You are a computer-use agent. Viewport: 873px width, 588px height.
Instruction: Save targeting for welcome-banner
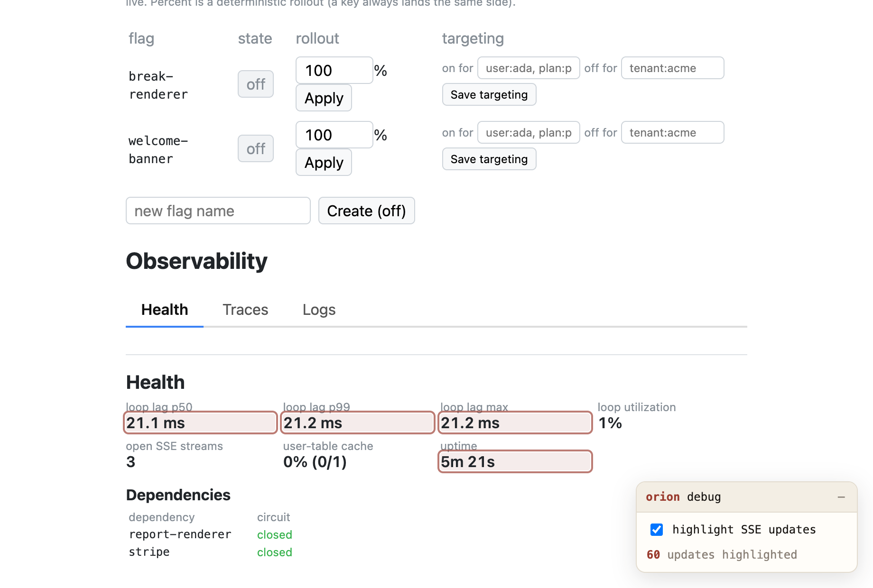[489, 159]
